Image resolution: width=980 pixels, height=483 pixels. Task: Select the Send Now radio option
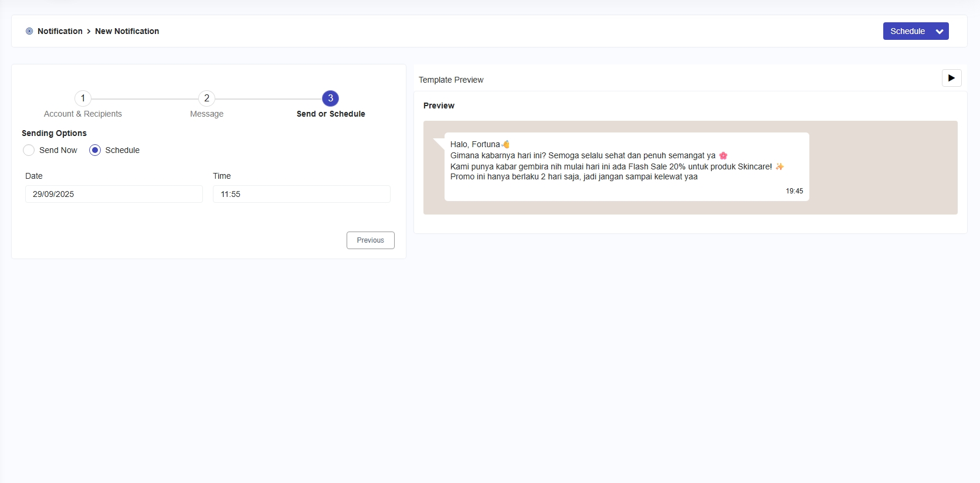[x=29, y=150]
